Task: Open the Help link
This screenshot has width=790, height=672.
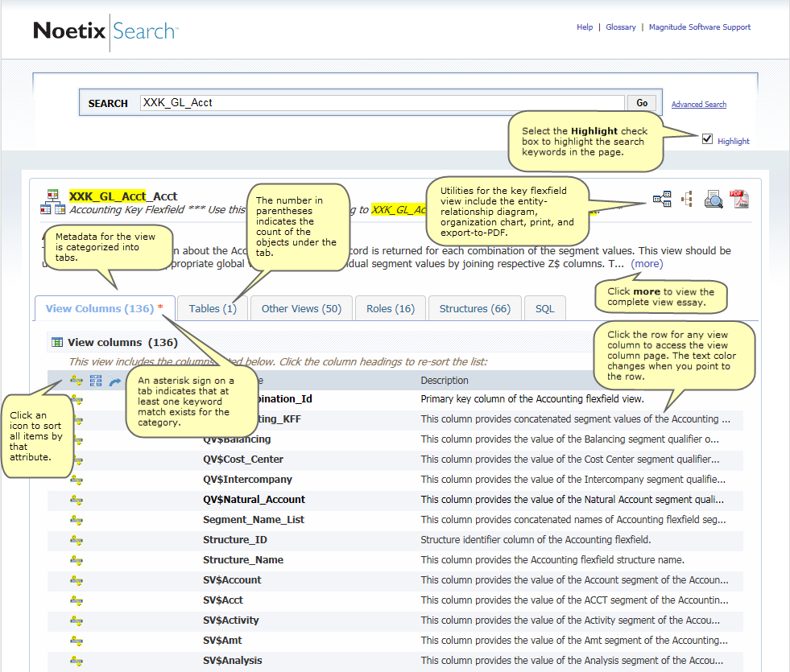Action: [585, 27]
